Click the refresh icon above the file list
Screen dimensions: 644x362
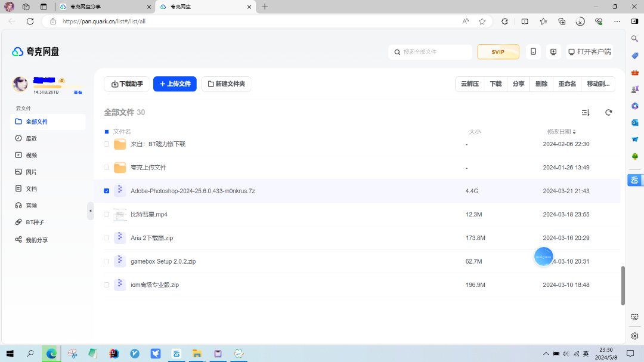[x=608, y=113]
